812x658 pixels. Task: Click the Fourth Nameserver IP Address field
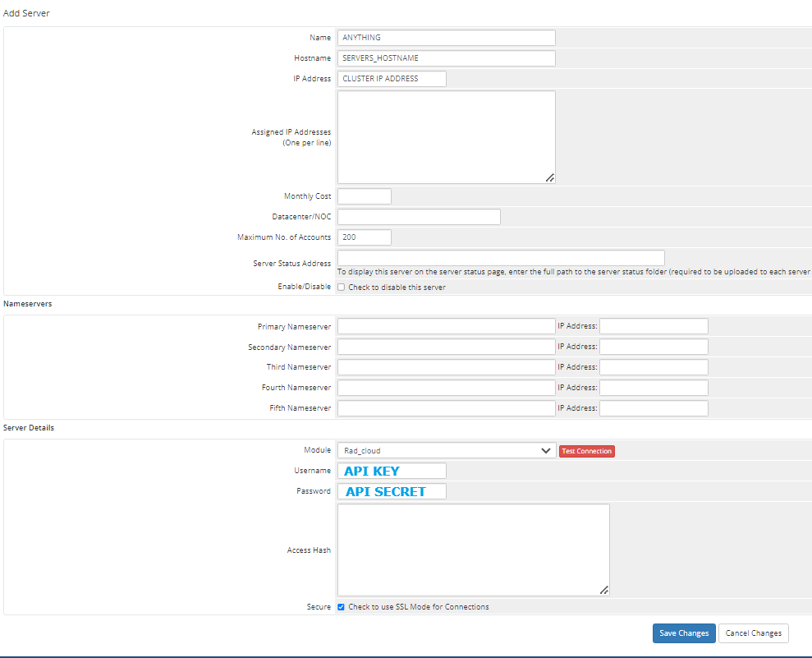tap(654, 388)
